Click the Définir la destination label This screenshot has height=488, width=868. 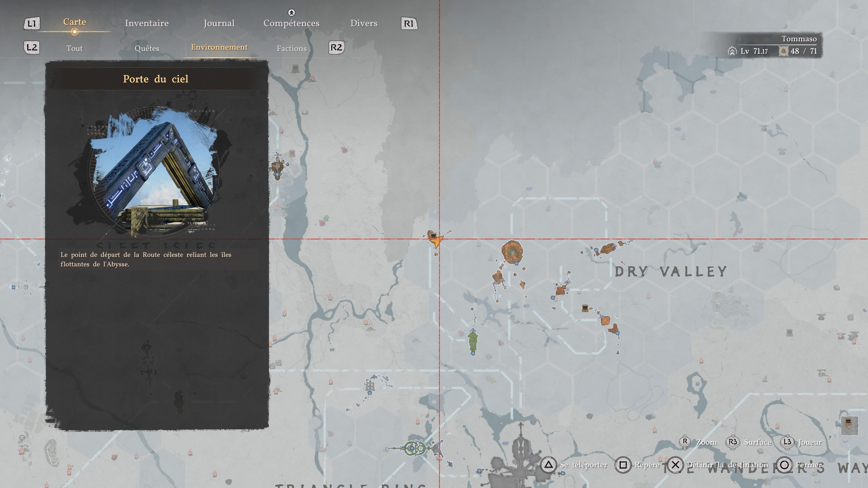click(x=727, y=465)
